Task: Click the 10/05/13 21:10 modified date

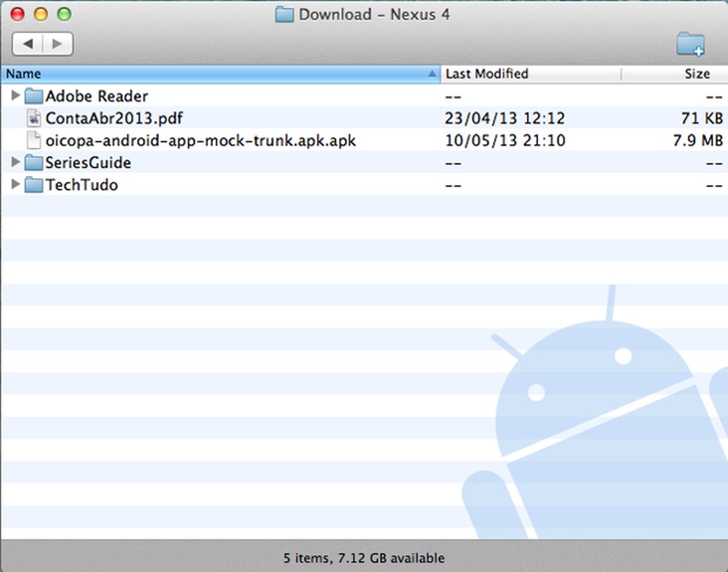Action: [x=505, y=141]
